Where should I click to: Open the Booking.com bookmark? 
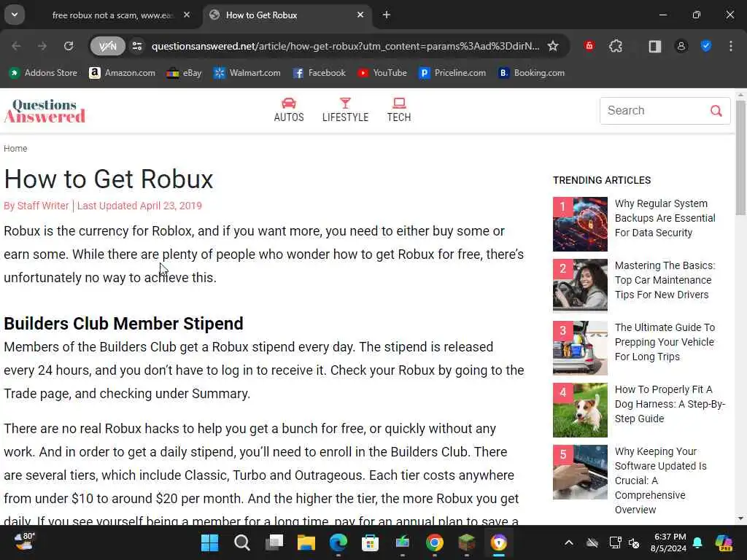(x=532, y=73)
